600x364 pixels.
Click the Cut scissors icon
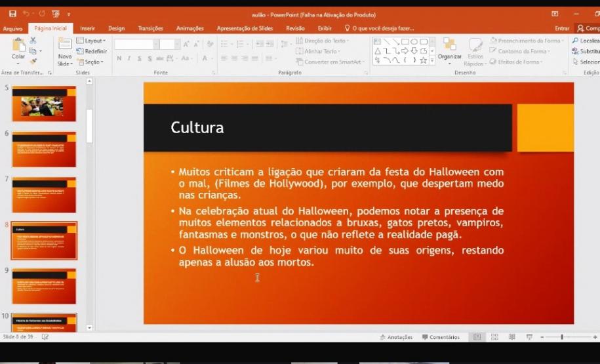point(33,41)
